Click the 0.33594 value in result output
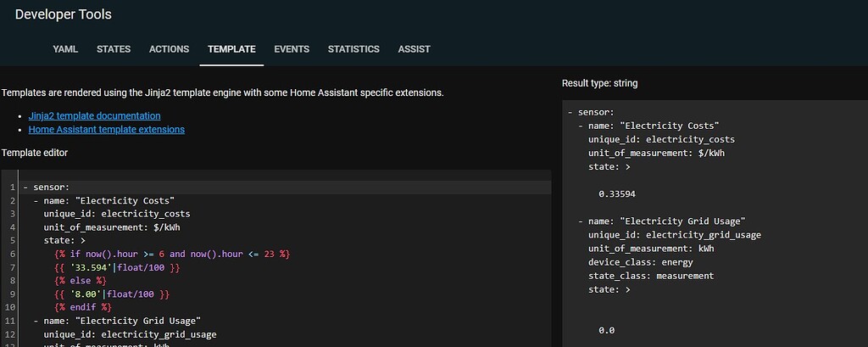868x347 pixels. pos(616,193)
